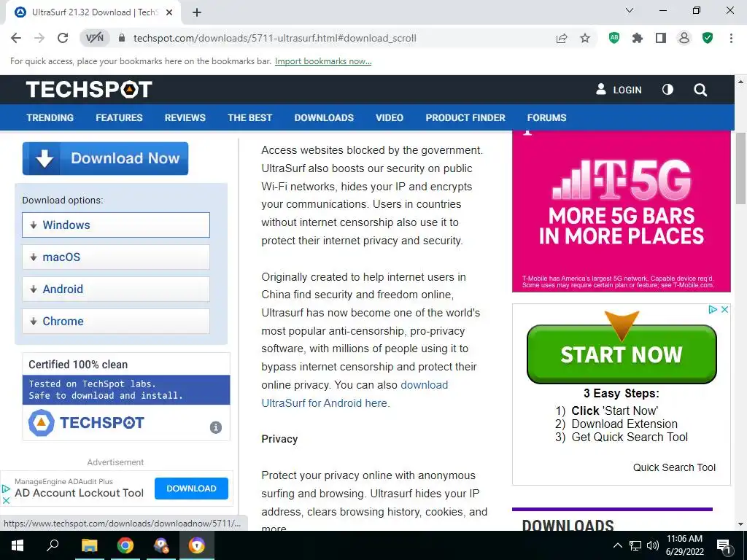Open the DOWNLOADS menu
Viewport: 747px width, 560px height.
324,117
